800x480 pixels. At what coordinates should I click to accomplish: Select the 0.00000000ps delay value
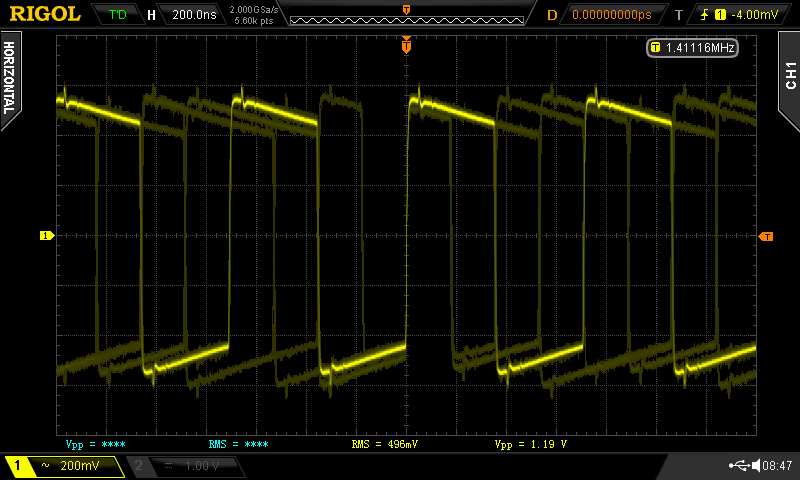(612, 15)
